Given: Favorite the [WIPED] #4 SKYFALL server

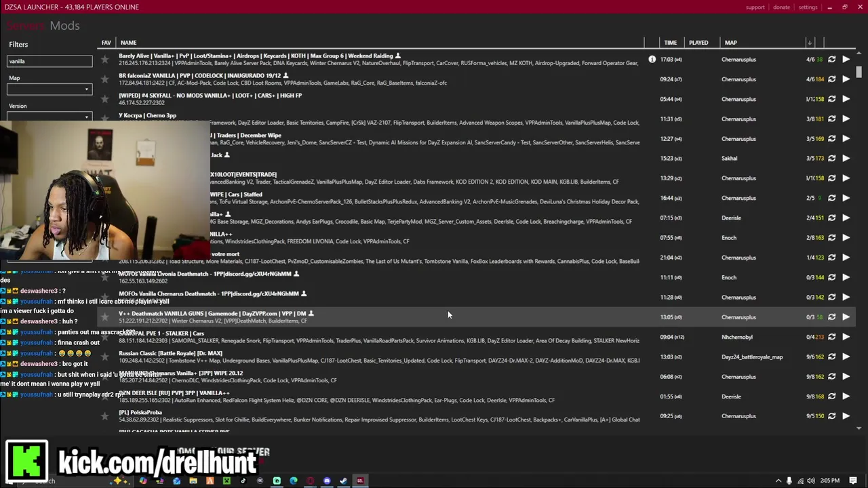Looking at the screenshot, I should tap(105, 99).
